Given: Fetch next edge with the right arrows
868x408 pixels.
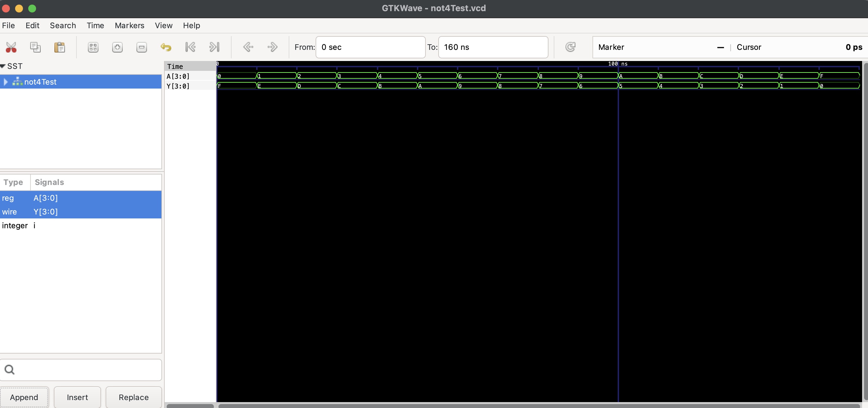Looking at the screenshot, I should click(272, 47).
